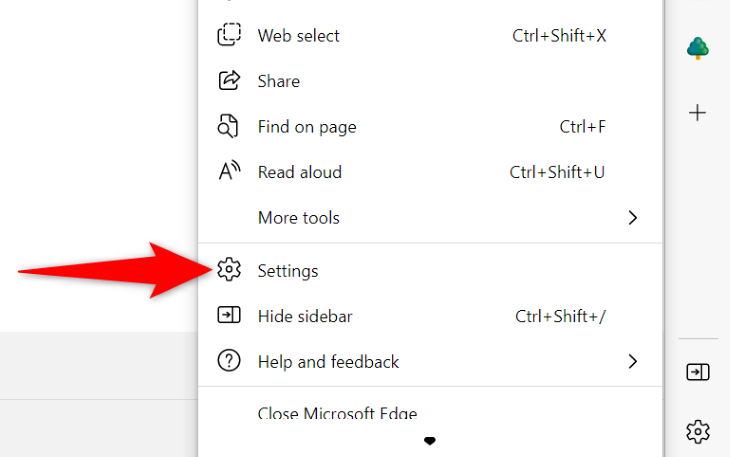Click the Hide sidebar icon in menu
Screen dimensions: 730x457
[x=229, y=316]
